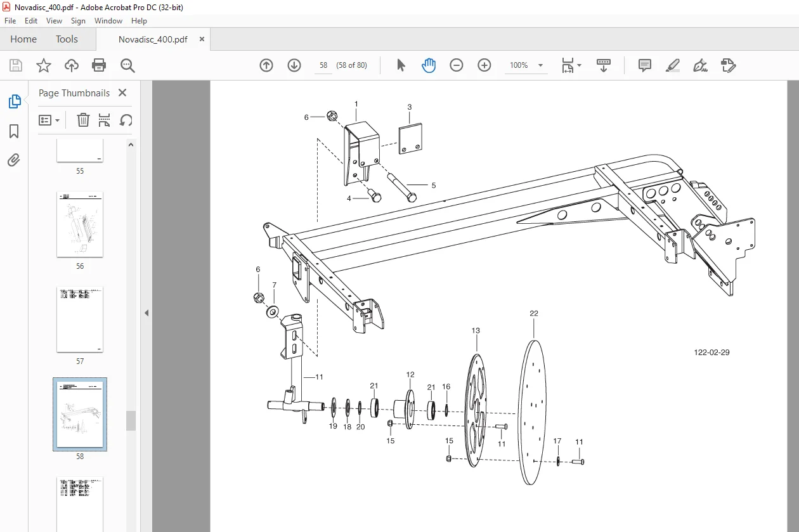The height and width of the screenshot is (532, 799).
Task: Select page 58 thumbnail
Action: point(80,415)
